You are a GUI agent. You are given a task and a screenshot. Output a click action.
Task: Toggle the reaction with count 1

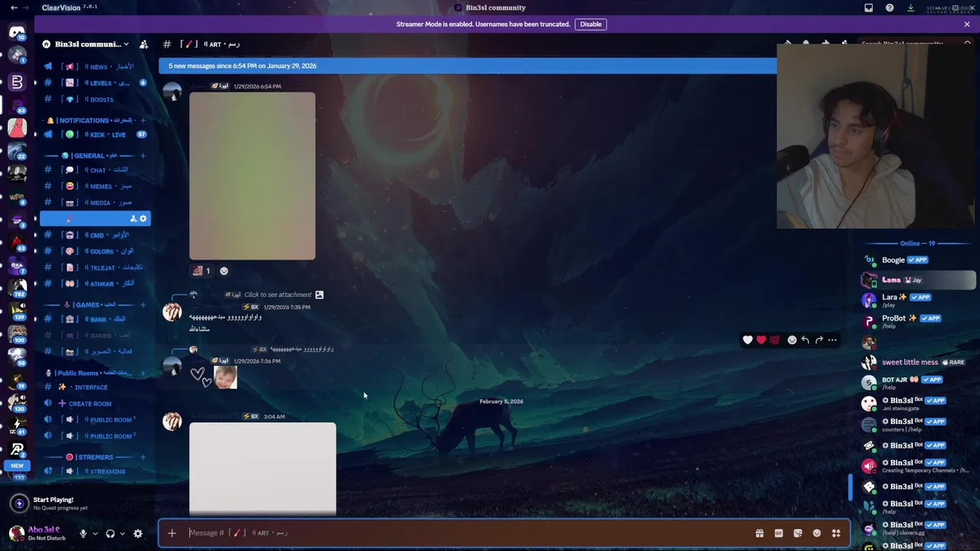tap(201, 271)
